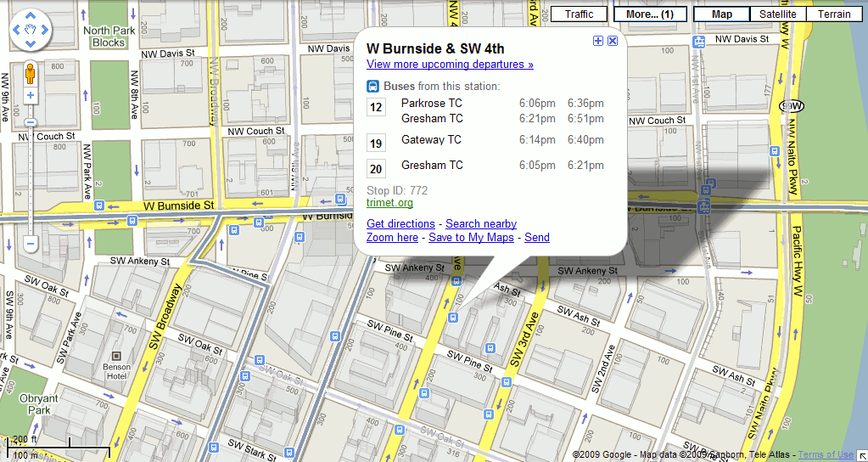Close the W Burnside & SW 4th info window
The image size is (868, 462).
[x=613, y=41]
